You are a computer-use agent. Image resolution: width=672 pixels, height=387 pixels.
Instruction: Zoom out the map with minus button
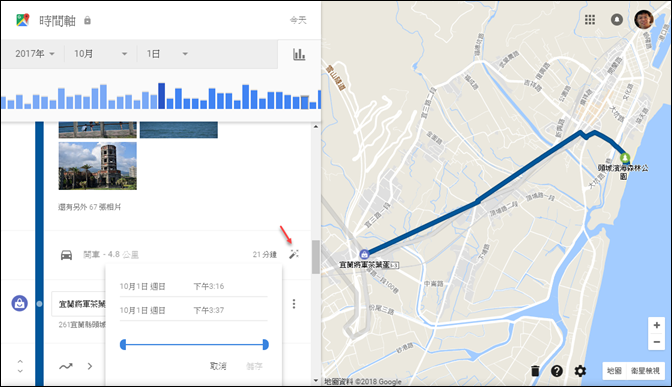[x=657, y=342]
